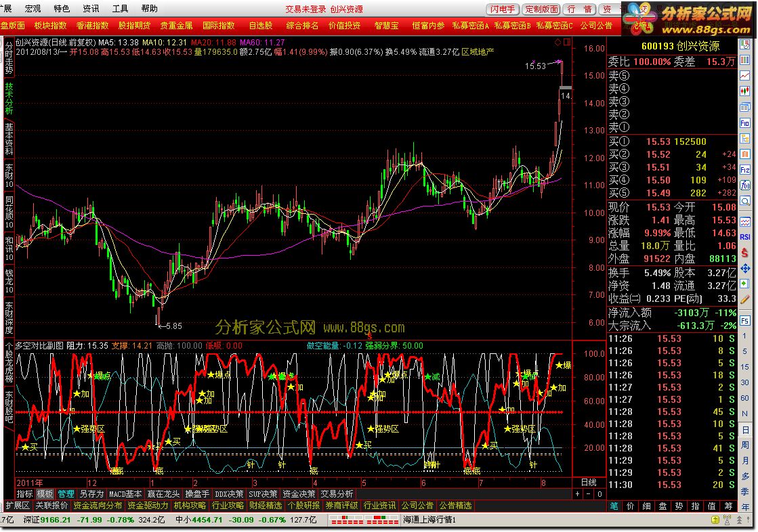Click the colored grid table icon

point(745,60)
